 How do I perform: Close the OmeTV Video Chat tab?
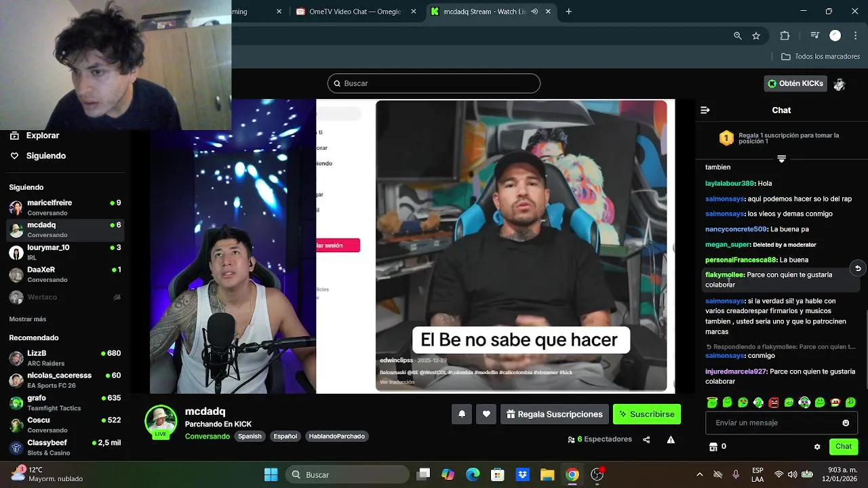tap(414, 12)
